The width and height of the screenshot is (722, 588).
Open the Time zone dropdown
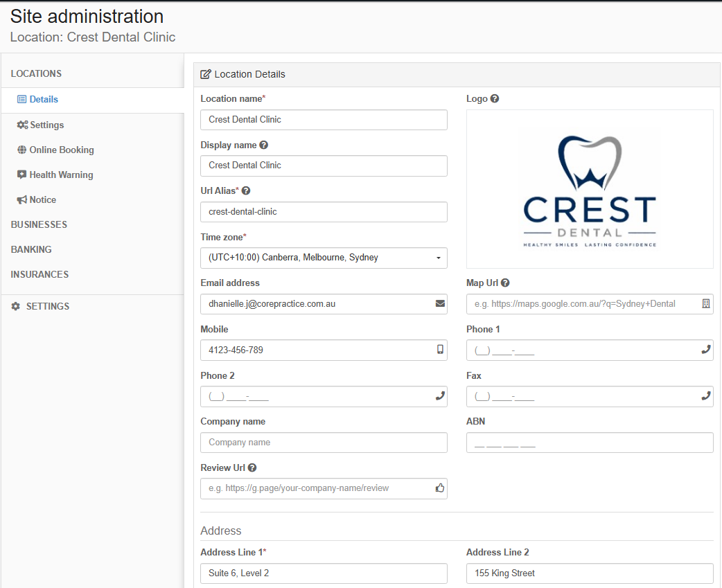(x=324, y=258)
